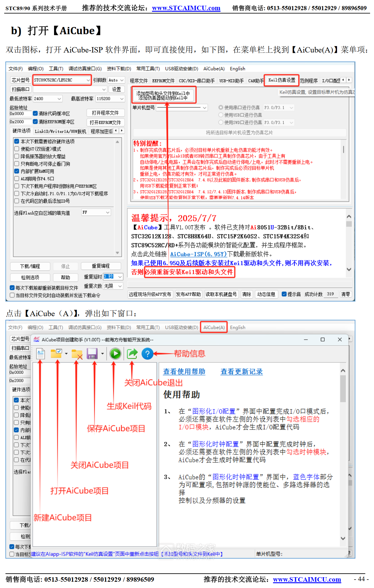This screenshot has width=374, height=588.
Task: Switch to Link1D/Writer1A/U8W脱机 tab
Action: (x=60, y=131)
